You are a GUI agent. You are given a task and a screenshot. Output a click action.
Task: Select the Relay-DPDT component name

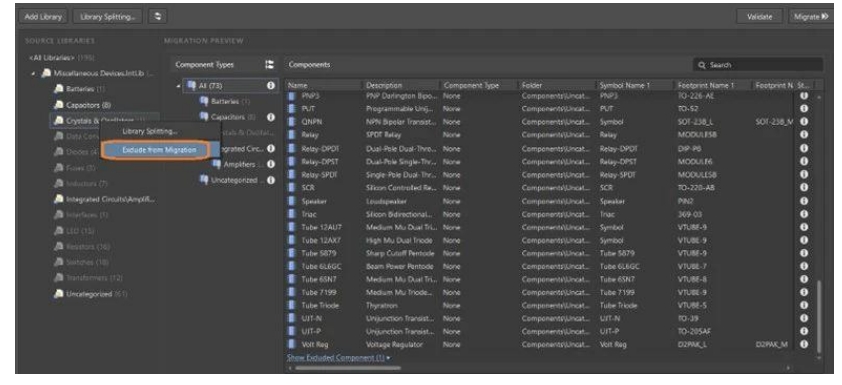tap(320, 148)
